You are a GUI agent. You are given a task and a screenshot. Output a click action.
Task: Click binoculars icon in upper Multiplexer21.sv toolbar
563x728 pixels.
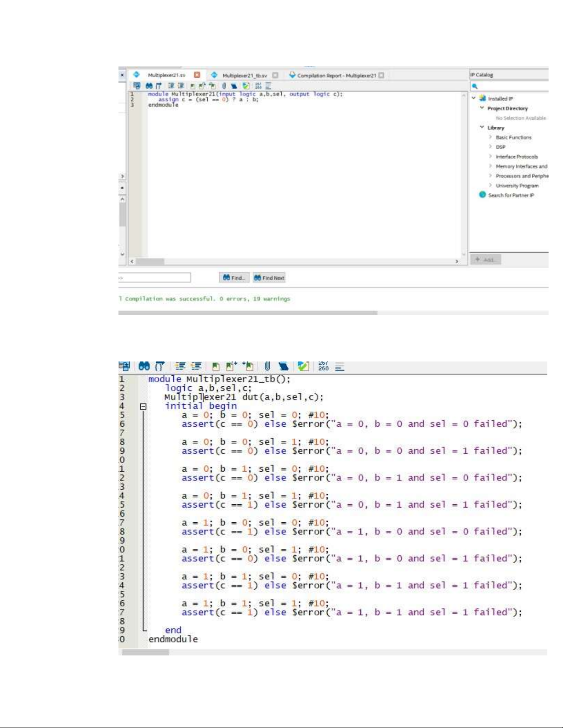coord(149,86)
